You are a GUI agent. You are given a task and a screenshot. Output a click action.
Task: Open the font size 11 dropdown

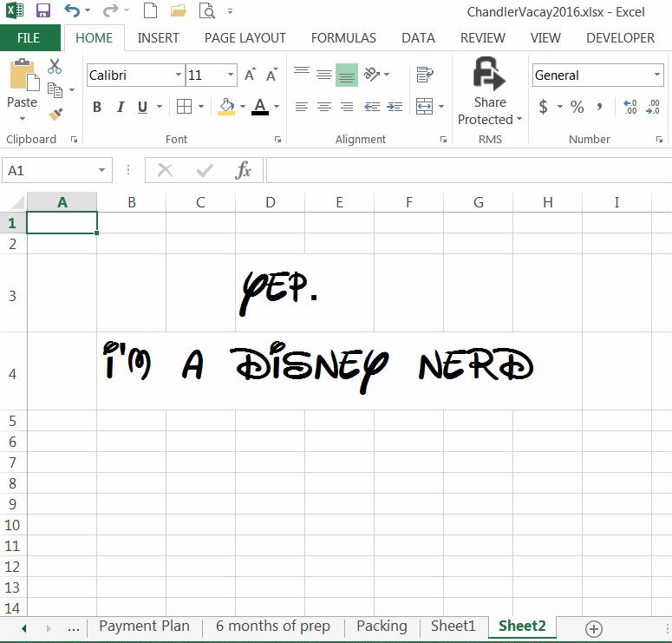tap(231, 75)
